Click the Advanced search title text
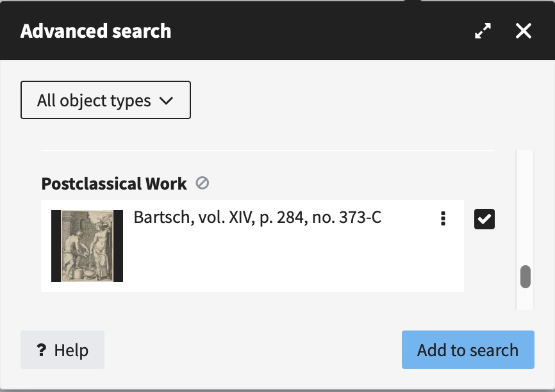 pos(95,31)
